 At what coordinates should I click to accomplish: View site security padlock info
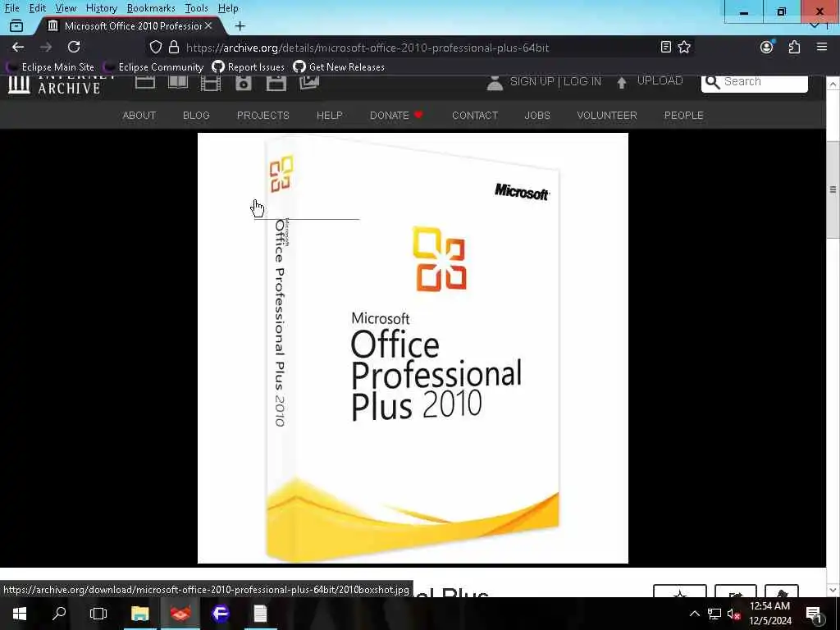(x=174, y=47)
